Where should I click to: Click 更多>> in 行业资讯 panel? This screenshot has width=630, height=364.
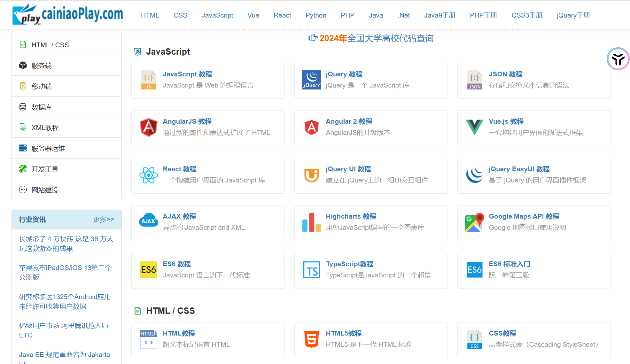104,219
